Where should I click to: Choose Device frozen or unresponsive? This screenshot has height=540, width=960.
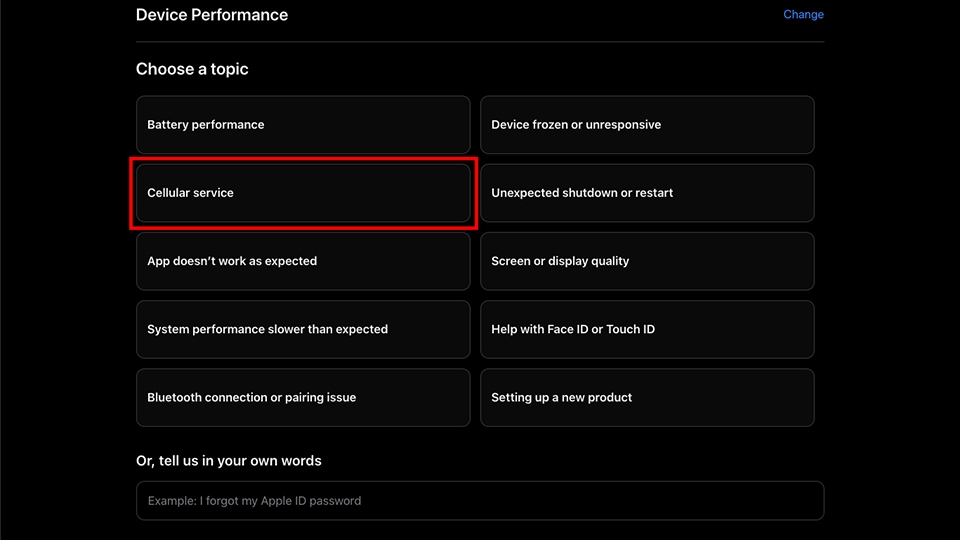tap(647, 125)
